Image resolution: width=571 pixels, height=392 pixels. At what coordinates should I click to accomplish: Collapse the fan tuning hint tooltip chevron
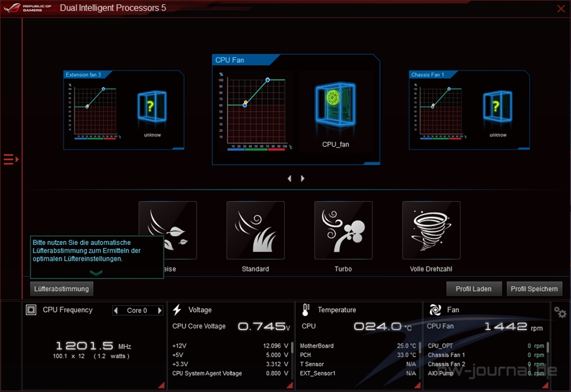tap(96, 273)
